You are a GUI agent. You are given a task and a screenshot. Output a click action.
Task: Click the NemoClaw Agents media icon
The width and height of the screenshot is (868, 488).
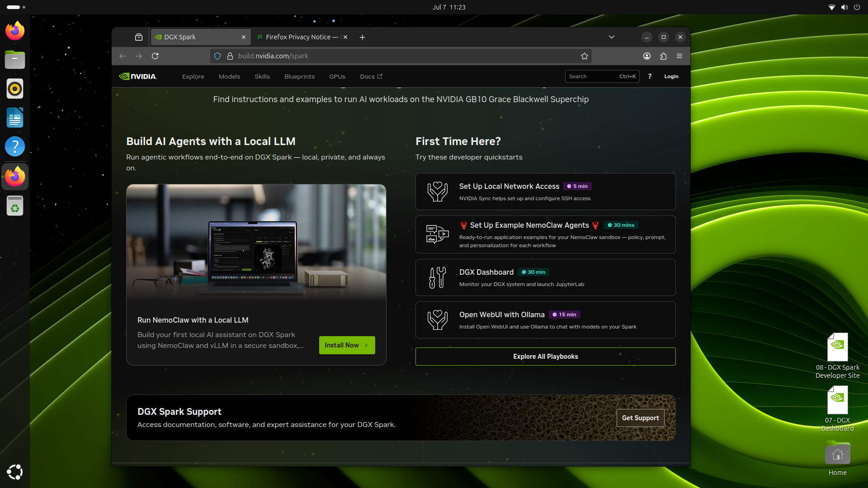pyautogui.click(x=437, y=235)
